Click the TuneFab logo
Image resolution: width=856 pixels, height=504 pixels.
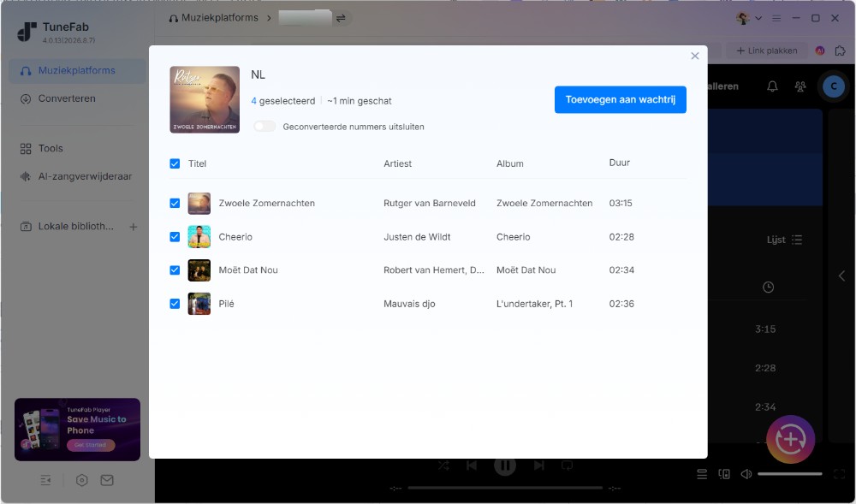pyautogui.click(x=27, y=32)
